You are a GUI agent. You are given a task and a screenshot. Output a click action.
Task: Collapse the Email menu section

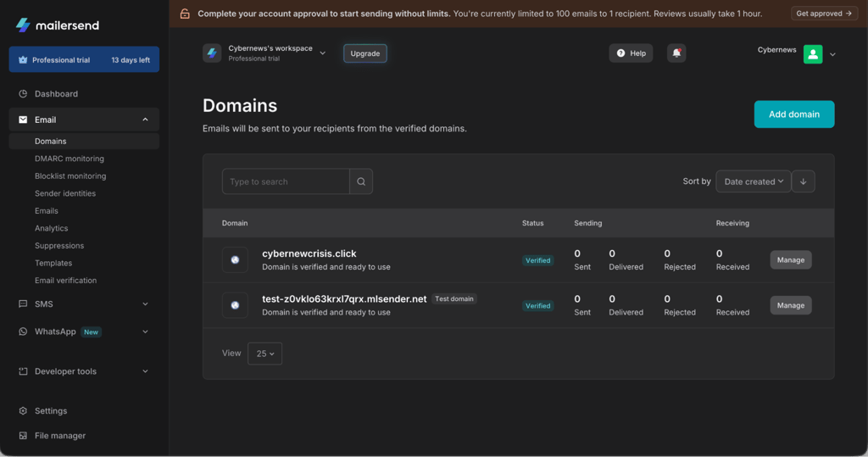point(145,120)
